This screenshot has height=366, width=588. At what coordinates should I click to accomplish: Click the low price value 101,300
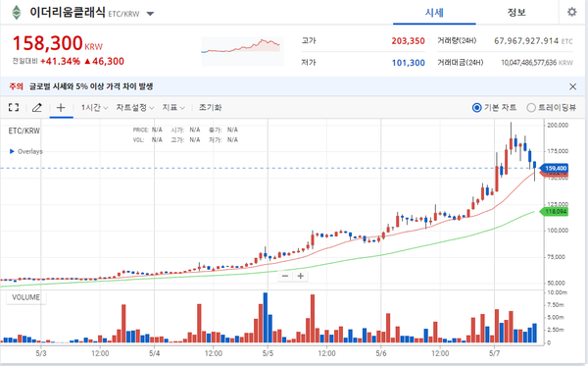(x=409, y=63)
